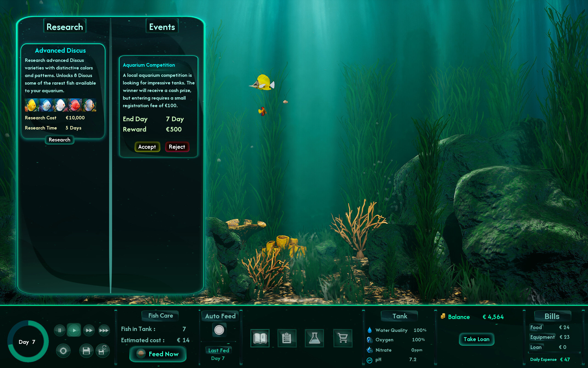Click the load save icon with arrow
Screen dimensions: 588x368
click(x=102, y=351)
